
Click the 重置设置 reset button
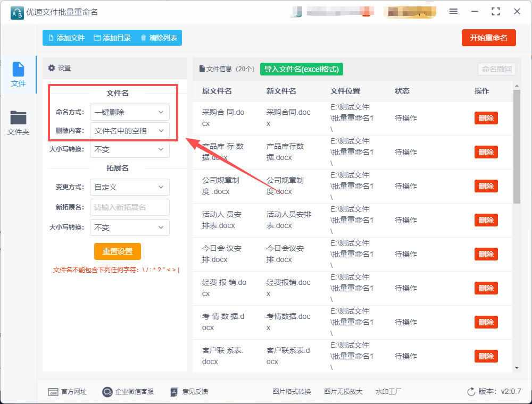(118, 251)
